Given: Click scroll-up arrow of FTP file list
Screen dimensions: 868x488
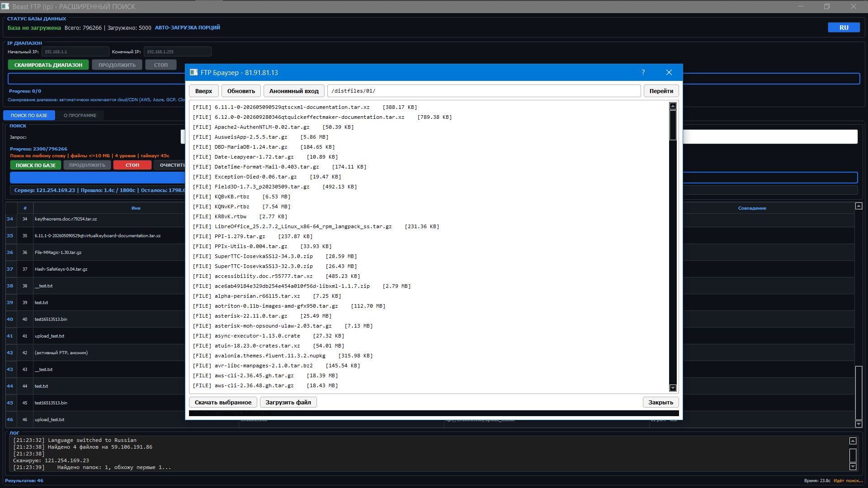Looking at the screenshot, I should tap(673, 106).
